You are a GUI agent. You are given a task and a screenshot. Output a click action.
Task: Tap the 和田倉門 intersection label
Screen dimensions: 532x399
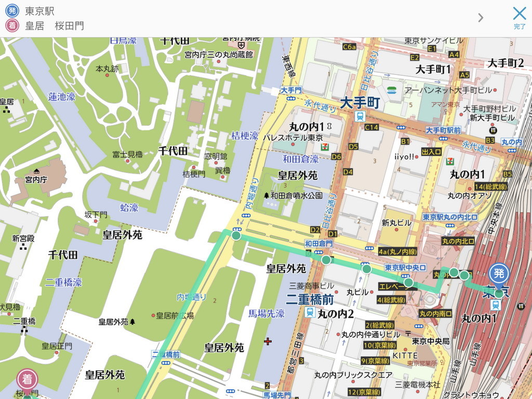pyautogui.click(x=318, y=244)
